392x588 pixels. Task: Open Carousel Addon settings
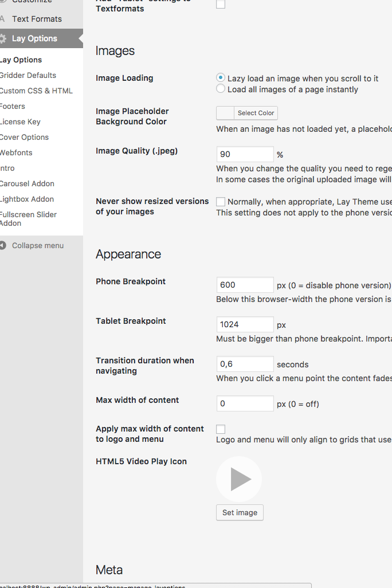pos(27,183)
